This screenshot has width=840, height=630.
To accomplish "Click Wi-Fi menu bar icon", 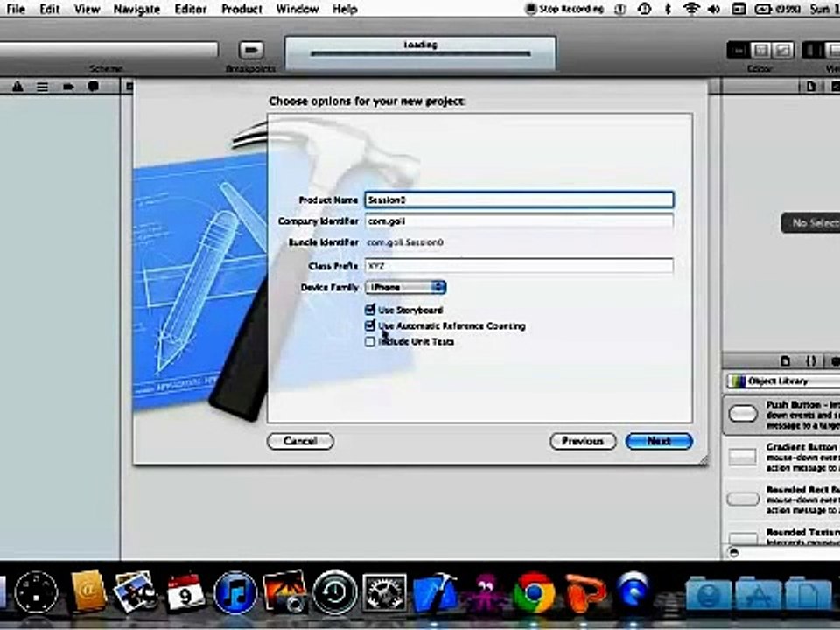I will coord(691,9).
